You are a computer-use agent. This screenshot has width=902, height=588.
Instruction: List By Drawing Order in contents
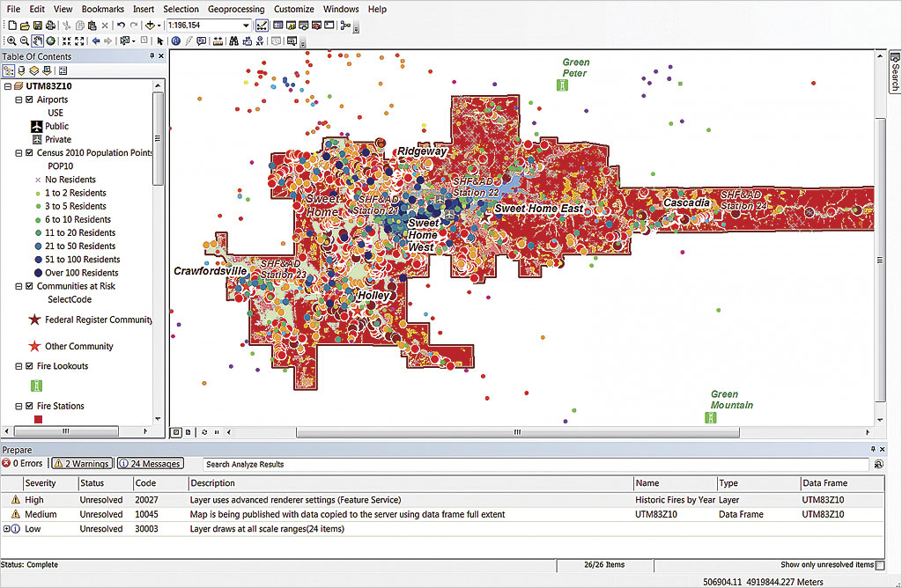click(x=9, y=70)
